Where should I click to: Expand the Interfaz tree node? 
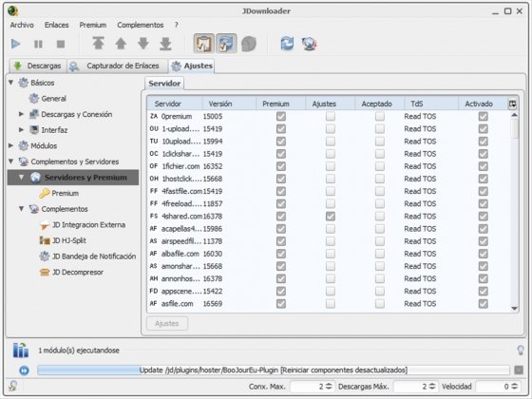[x=21, y=129]
